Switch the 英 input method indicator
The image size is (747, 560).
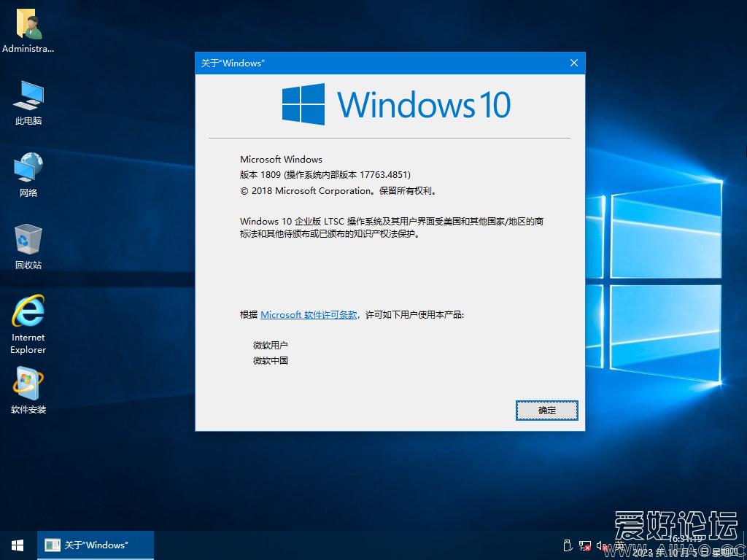pos(618,545)
